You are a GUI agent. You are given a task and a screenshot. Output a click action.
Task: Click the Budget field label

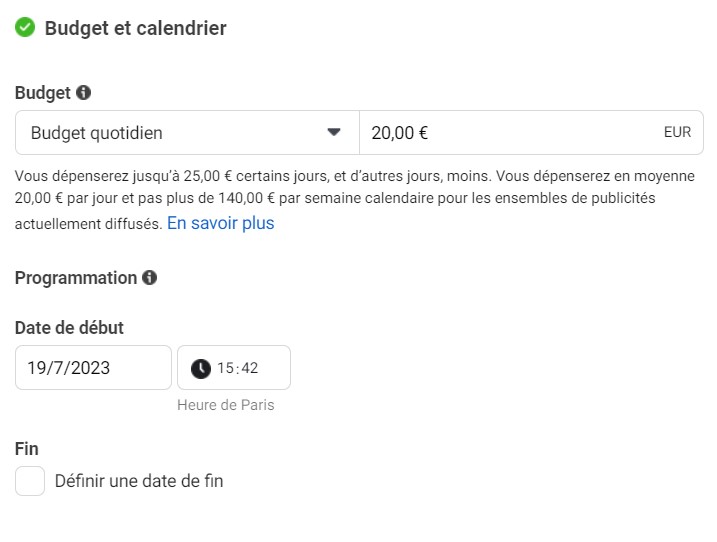click(x=43, y=93)
